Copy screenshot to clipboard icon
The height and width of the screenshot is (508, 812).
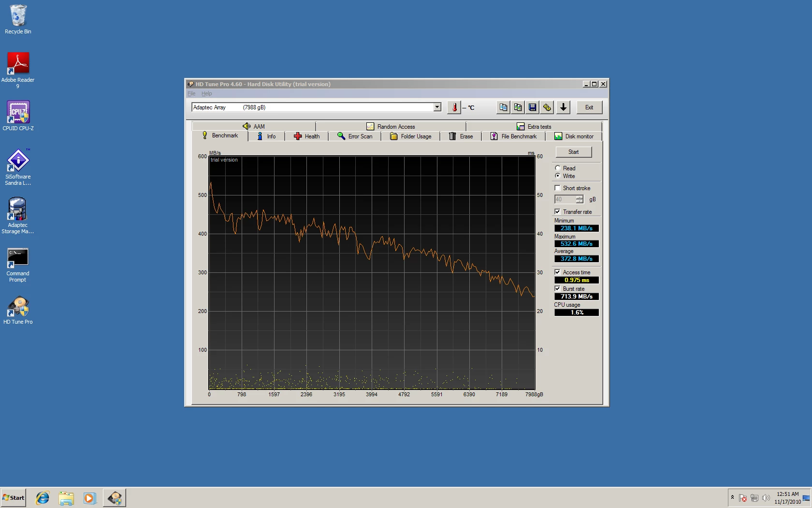pos(518,107)
